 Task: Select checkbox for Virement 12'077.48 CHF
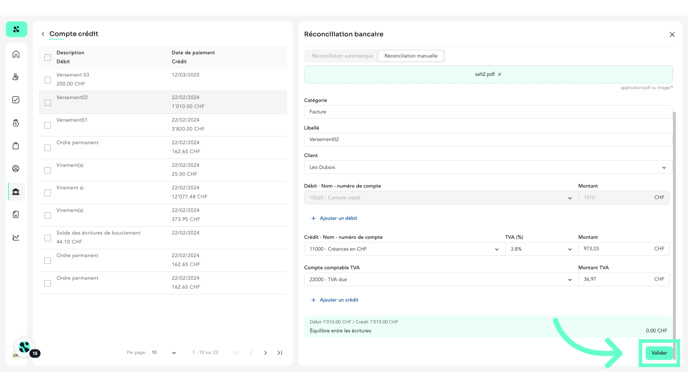click(47, 193)
